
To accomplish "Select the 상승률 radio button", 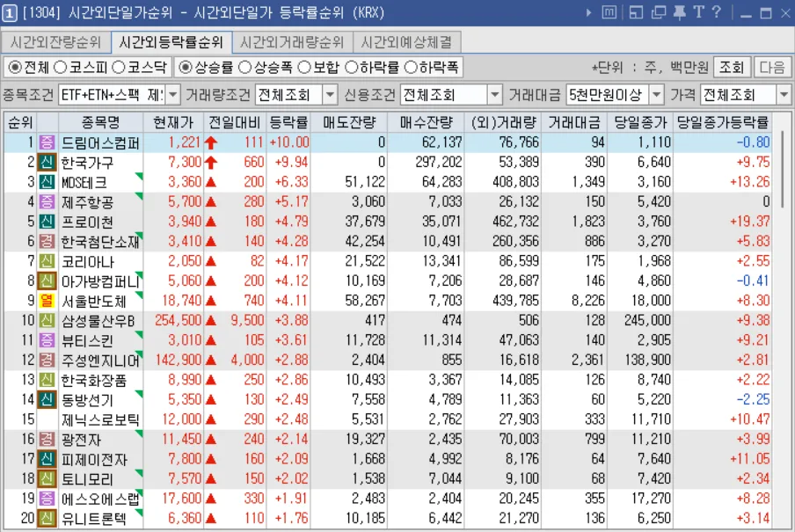I will coord(186,68).
